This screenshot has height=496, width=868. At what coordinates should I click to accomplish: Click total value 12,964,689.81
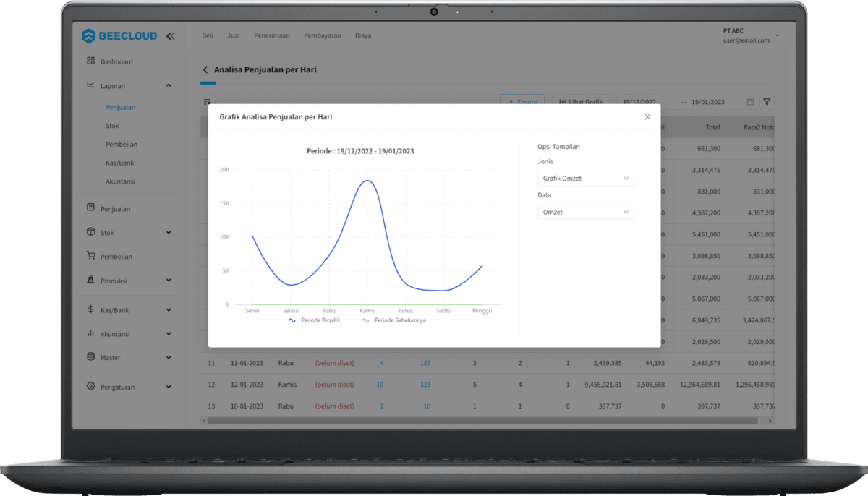pyautogui.click(x=700, y=385)
